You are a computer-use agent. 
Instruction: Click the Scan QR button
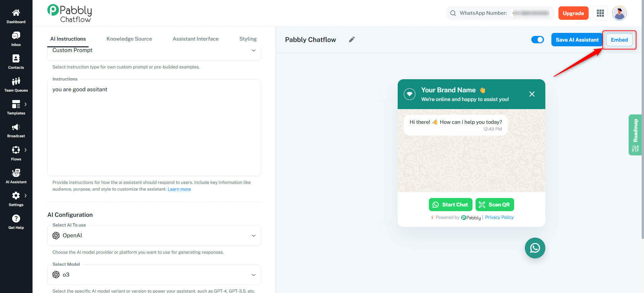click(495, 205)
